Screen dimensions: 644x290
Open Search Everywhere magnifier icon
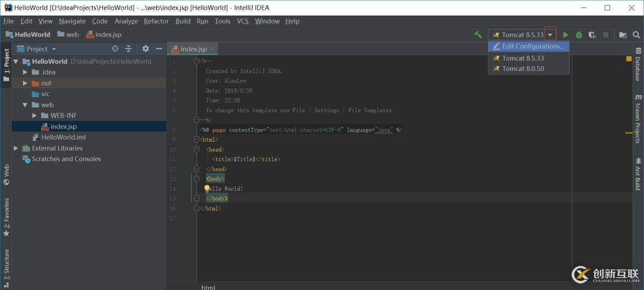636,34
